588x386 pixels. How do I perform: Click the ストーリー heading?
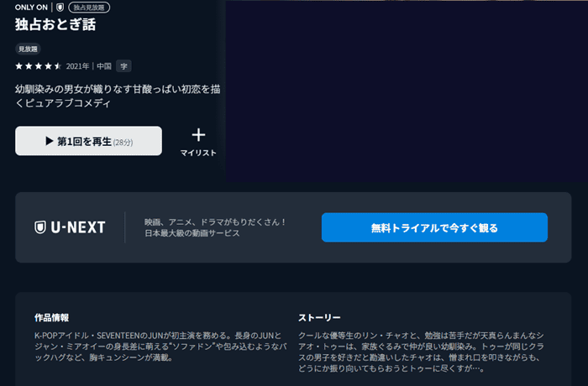pyautogui.click(x=319, y=318)
